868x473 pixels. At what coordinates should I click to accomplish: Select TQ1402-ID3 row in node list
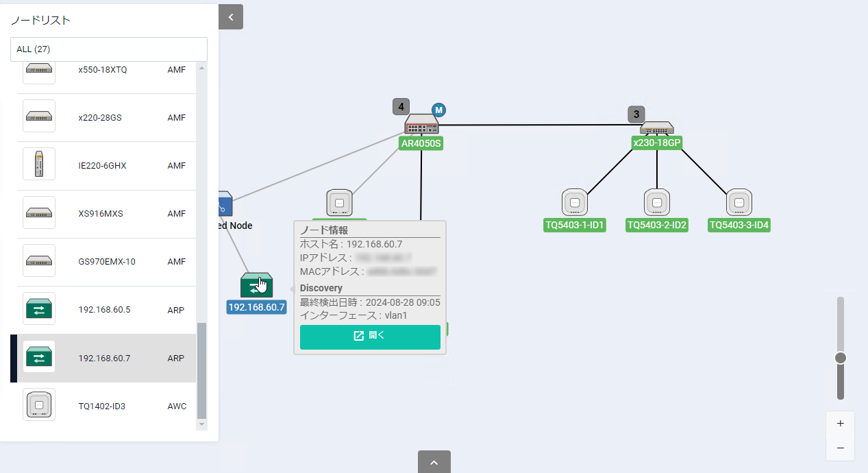pos(103,406)
